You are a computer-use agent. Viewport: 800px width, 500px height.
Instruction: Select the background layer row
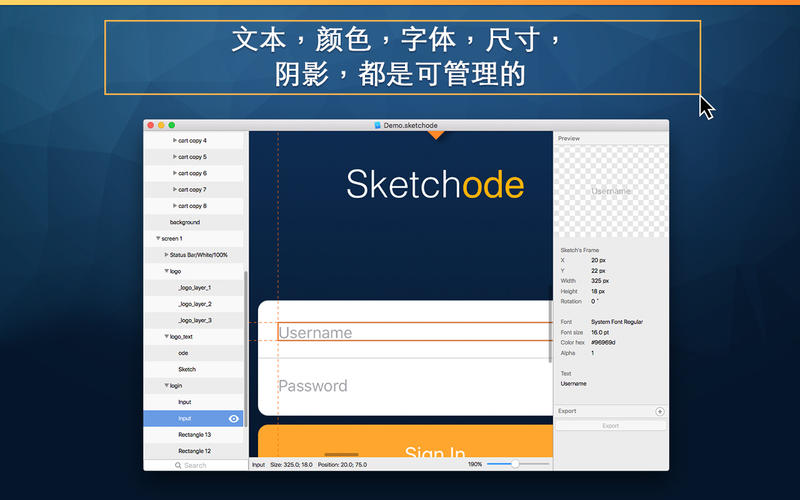[x=194, y=222]
